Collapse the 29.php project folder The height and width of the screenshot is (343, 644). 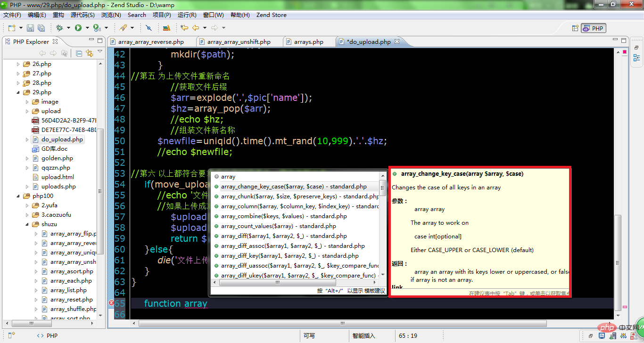(18, 92)
